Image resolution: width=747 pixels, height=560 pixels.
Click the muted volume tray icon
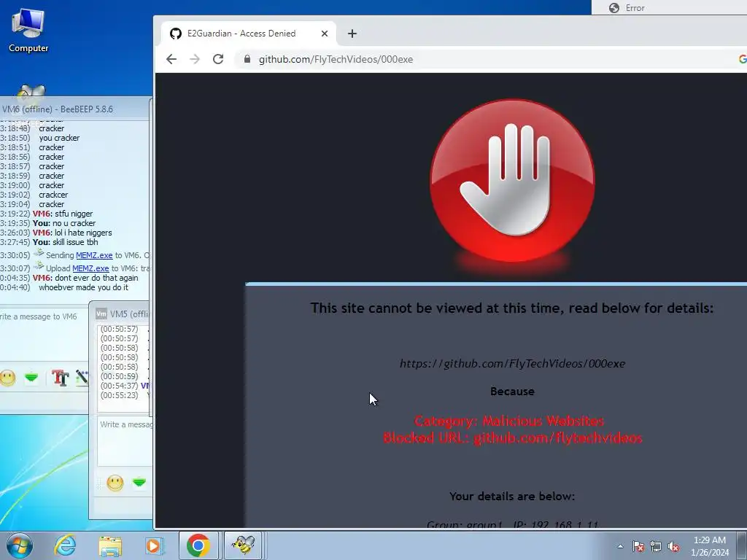pyautogui.click(x=673, y=546)
